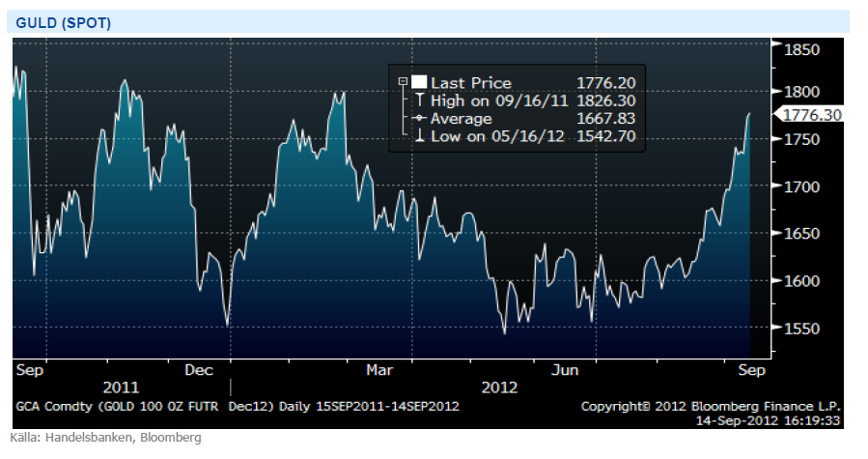This screenshot has width=868, height=459.
Task: Collapse the legend box using its minus icon
Action: [x=402, y=83]
